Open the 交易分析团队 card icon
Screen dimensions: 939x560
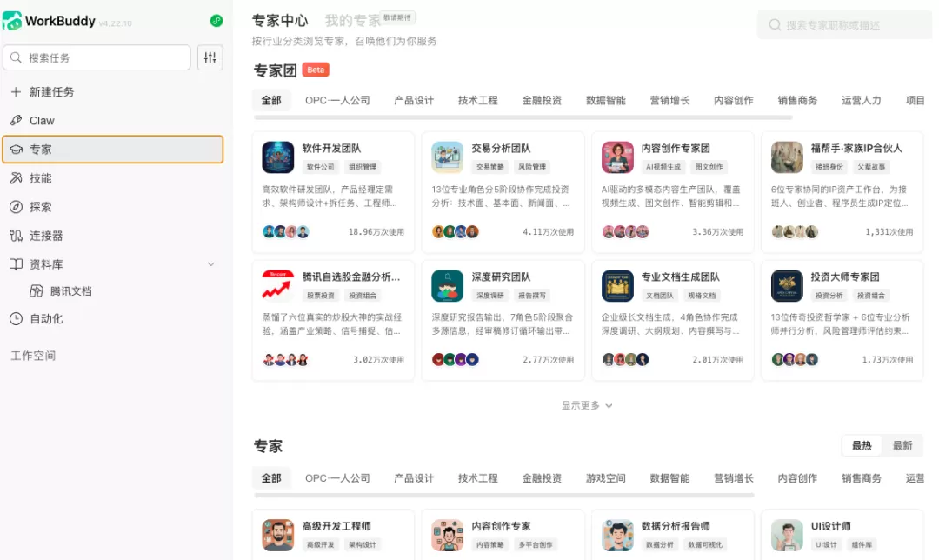click(448, 157)
